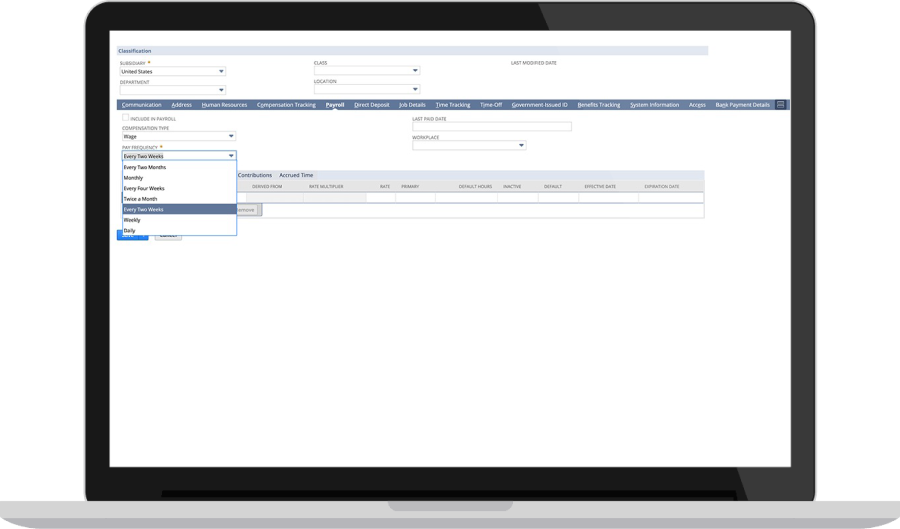Click the Effective Date column header
The image size is (900, 529).
click(600, 186)
